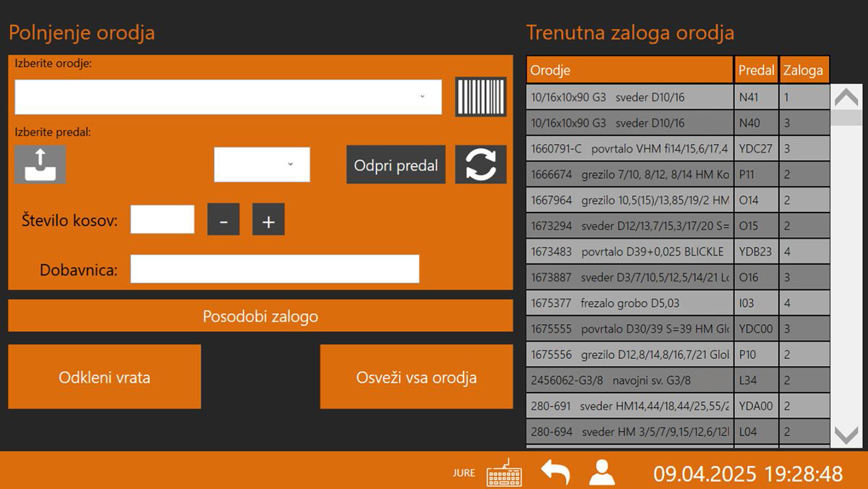Sort by the Orodje column header

coord(629,70)
